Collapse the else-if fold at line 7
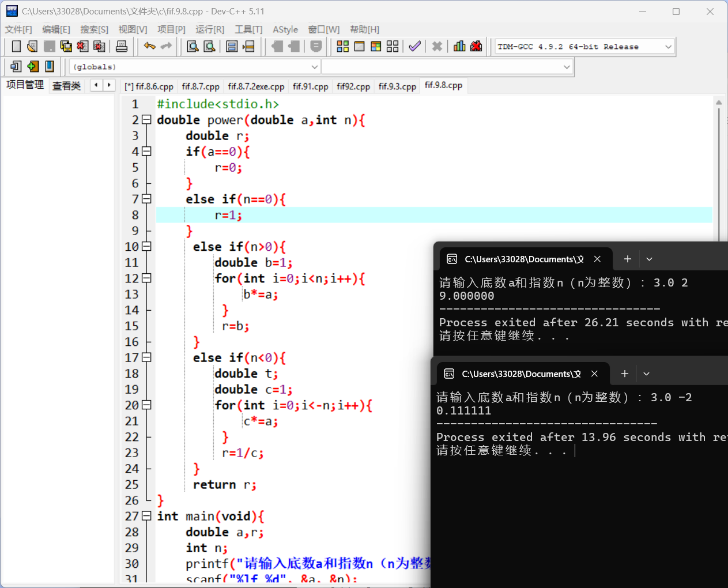 coord(146,199)
